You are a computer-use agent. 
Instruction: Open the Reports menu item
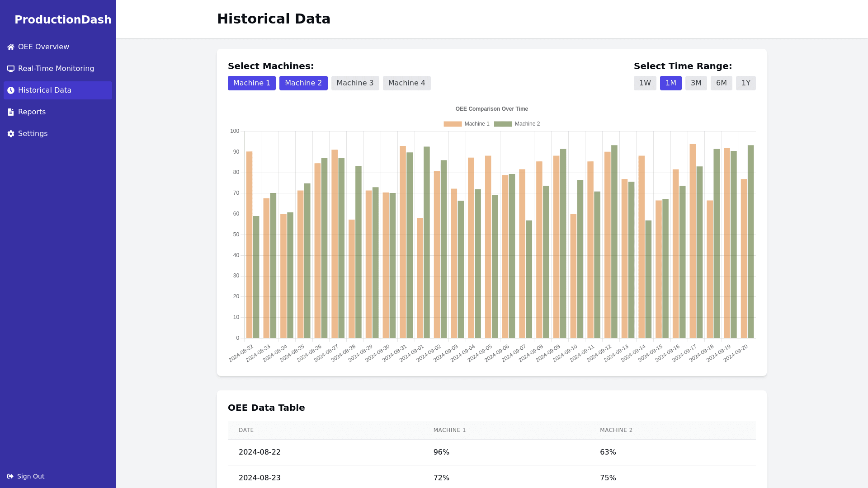pos(32,112)
